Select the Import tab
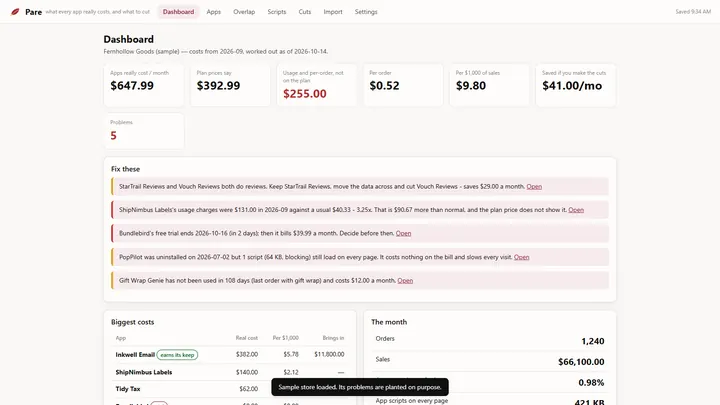Viewport: 720px width, 405px height. [x=332, y=12]
